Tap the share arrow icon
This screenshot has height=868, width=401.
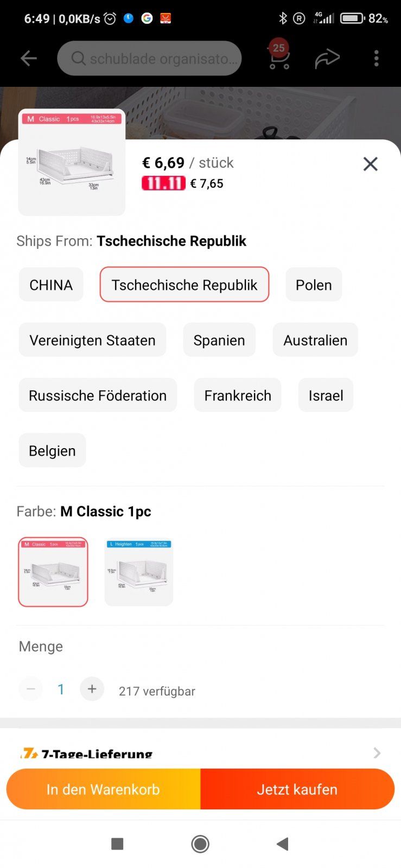(x=327, y=59)
